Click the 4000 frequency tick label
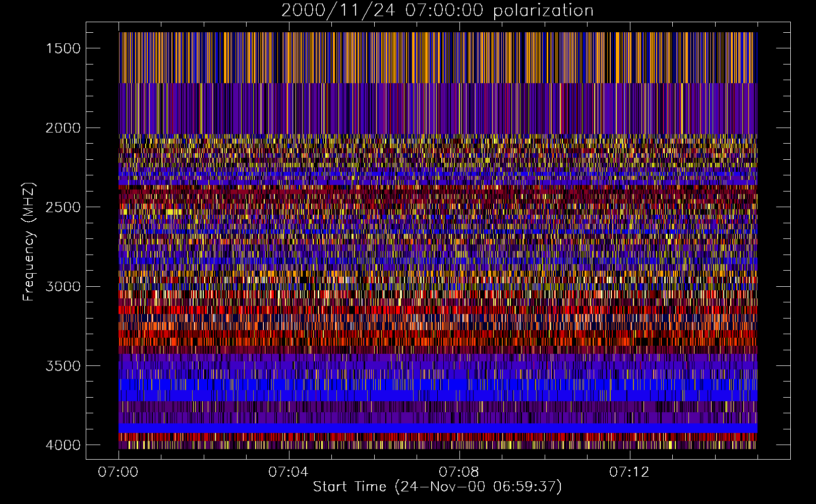 63,445
